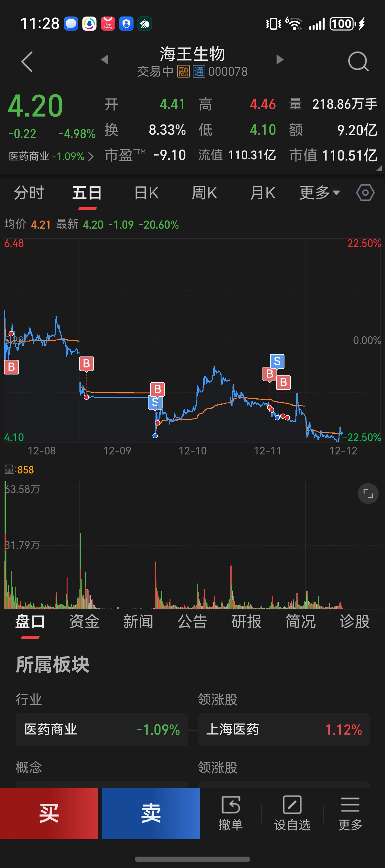Open the 更多 hamburger menu at bottom
This screenshot has width=385, height=868.
pos(350,813)
